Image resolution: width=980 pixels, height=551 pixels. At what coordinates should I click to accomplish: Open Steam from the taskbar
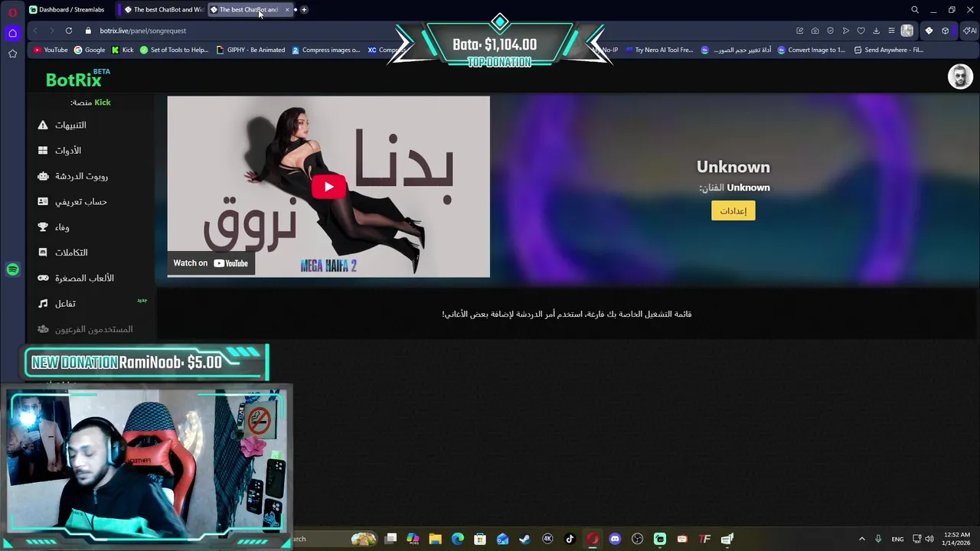pos(524,539)
